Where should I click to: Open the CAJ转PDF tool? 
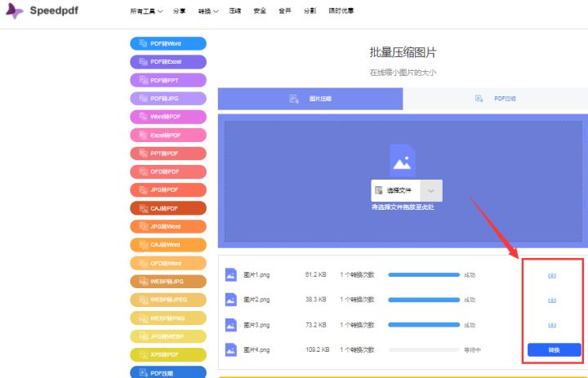168,208
